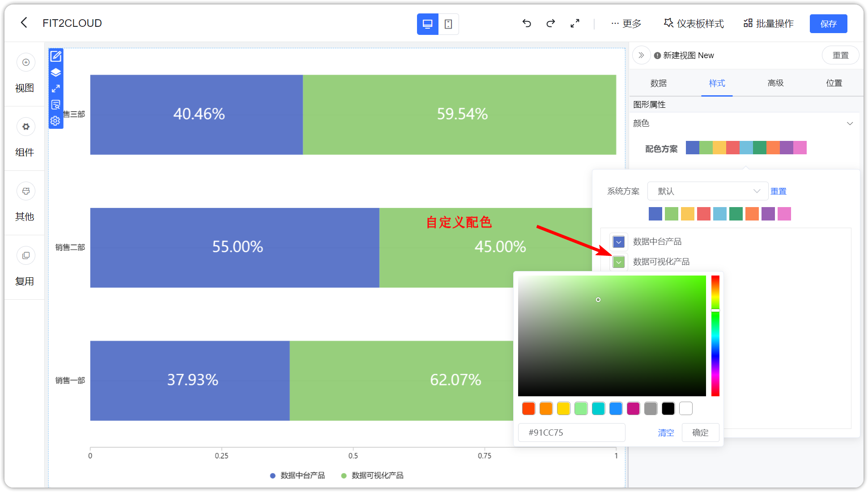
Task: Pick the cyan preset swatch
Action: (x=598, y=408)
